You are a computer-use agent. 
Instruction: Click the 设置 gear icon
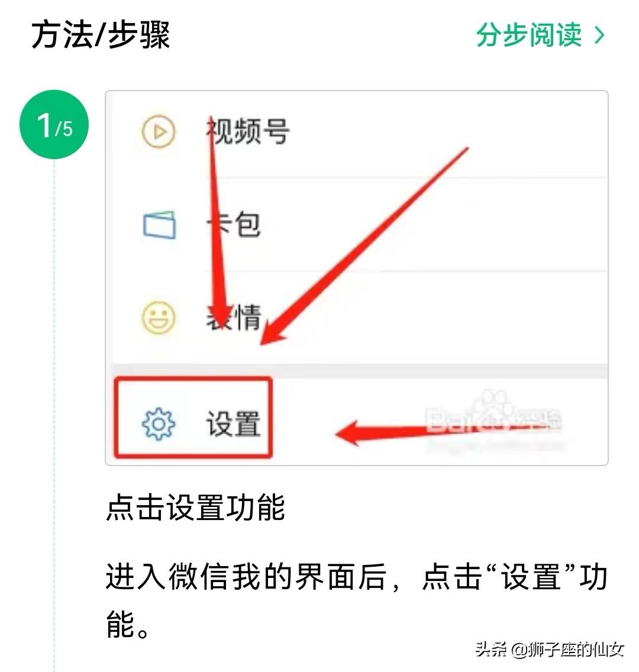pos(158,424)
